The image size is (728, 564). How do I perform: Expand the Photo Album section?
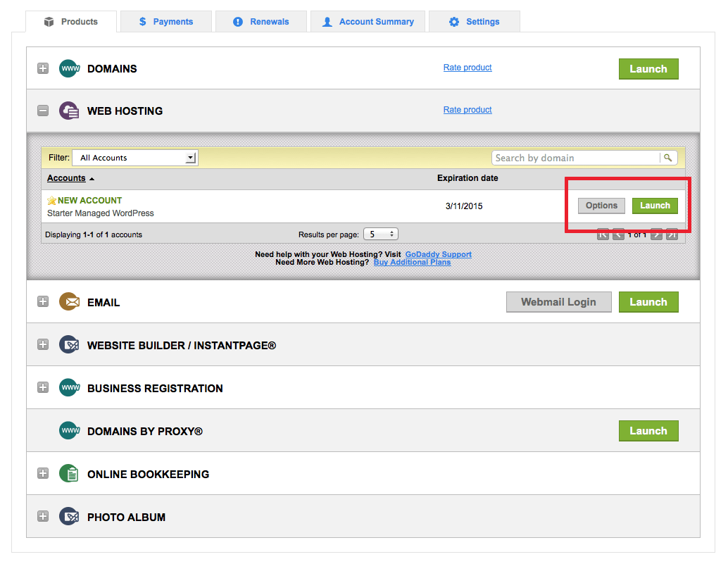pos(43,516)
